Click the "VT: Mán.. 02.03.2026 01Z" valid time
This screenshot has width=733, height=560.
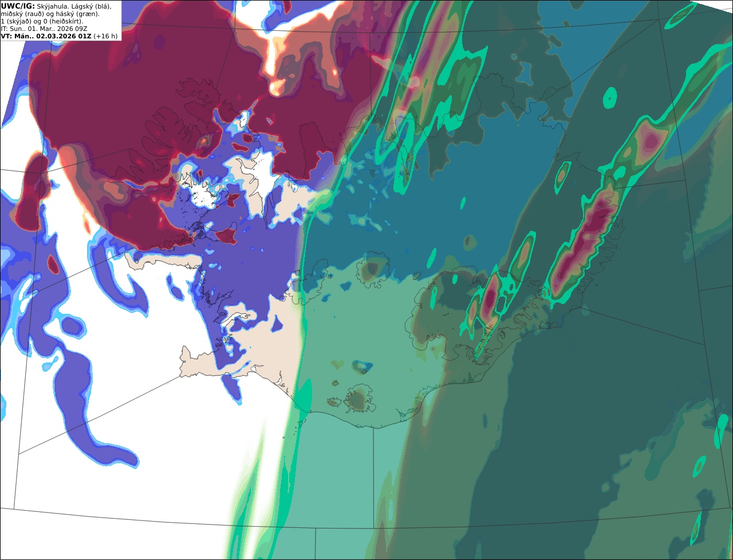point(46,36)
